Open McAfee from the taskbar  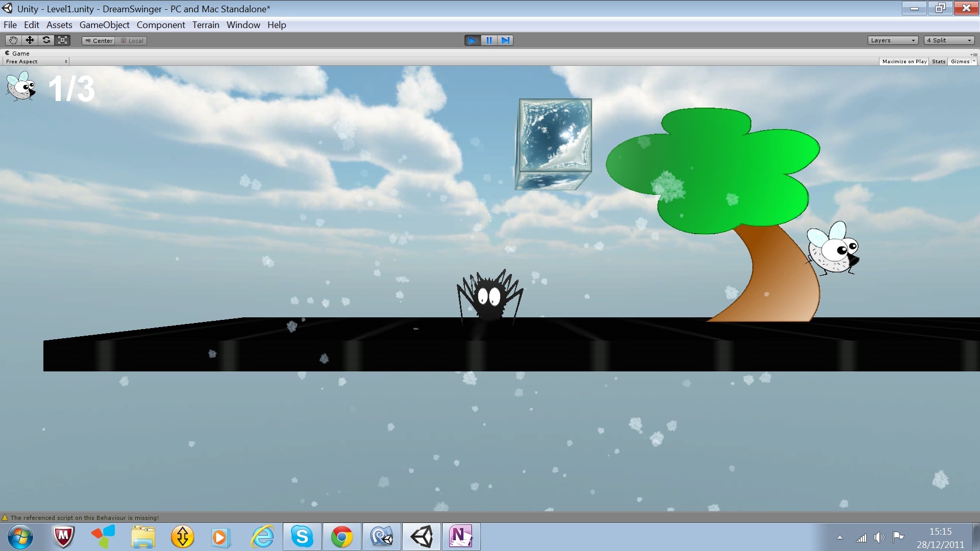click(x=63, y=537)
